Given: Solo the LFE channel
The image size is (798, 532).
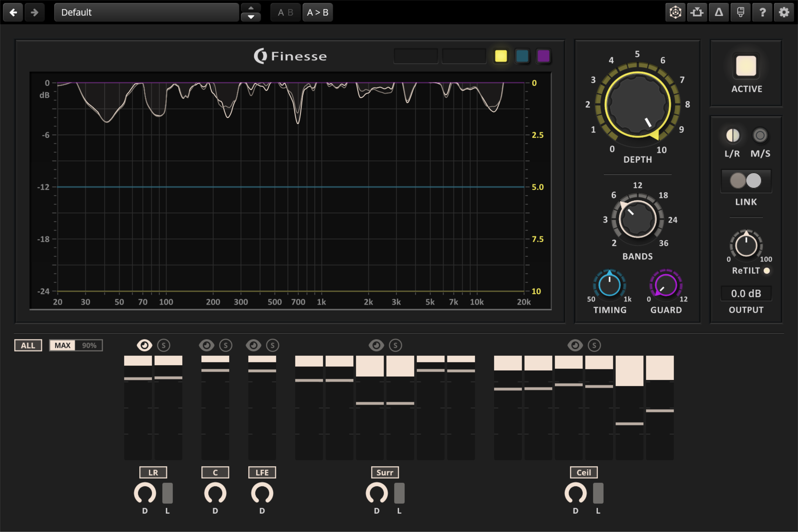Looking at the screenshot, I should pyautogui.click(x=273, y=345).
